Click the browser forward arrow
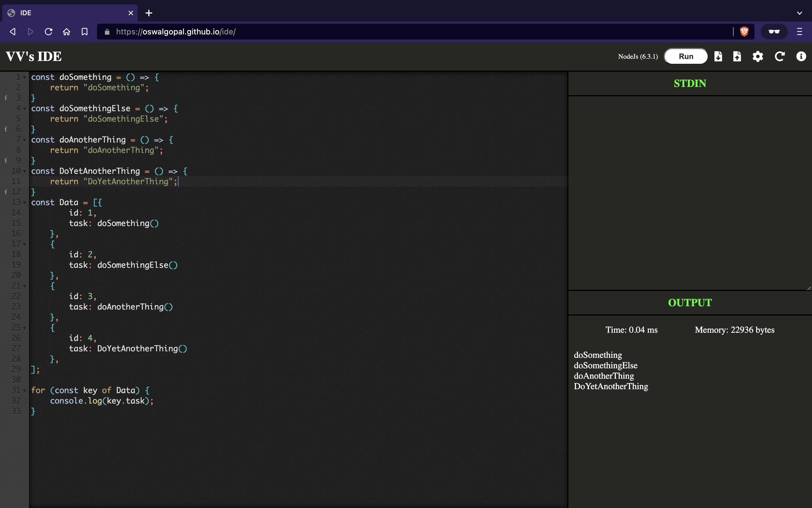 click(x=30, y=32)
